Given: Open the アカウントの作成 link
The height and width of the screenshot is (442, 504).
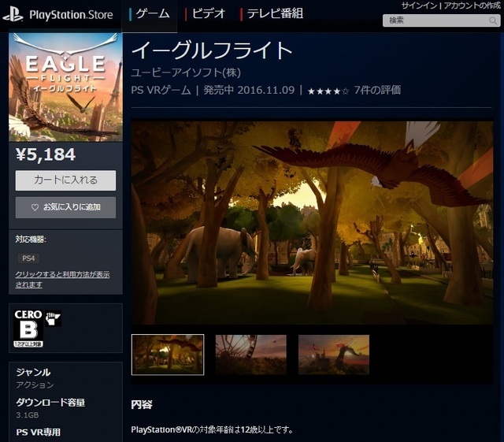Looking at the screenshot, I should (x=472, y=6).
